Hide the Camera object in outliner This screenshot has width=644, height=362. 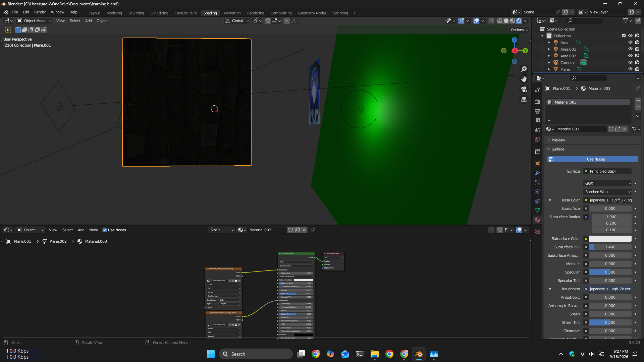[x=630, y=63]
